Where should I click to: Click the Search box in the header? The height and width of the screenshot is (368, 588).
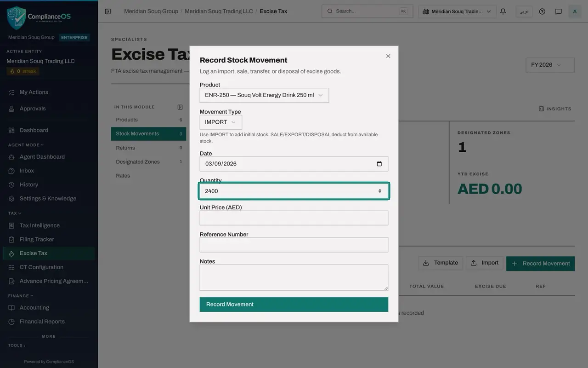tap(367, 11)
